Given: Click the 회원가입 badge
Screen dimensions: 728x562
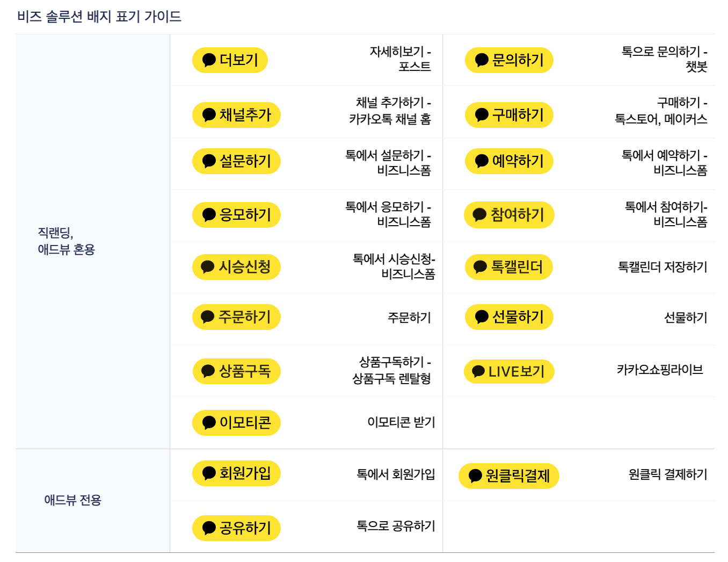Looking at the screenshot, I should pyautogui.click(x=236, y=473).
